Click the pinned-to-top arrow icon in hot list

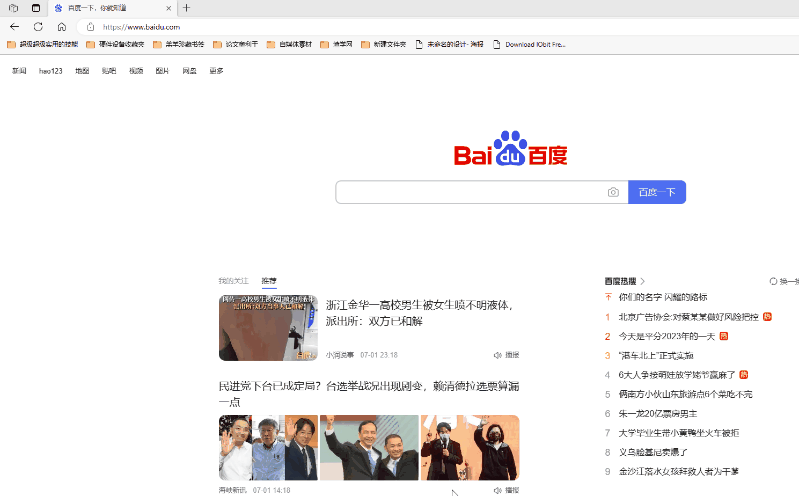pos(608,297)
